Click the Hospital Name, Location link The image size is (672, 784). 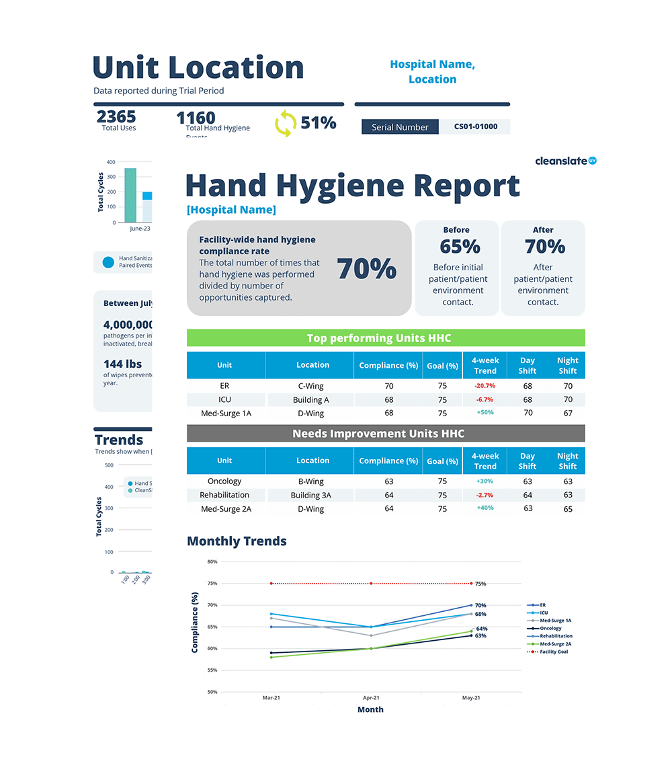tap(432, 71)
